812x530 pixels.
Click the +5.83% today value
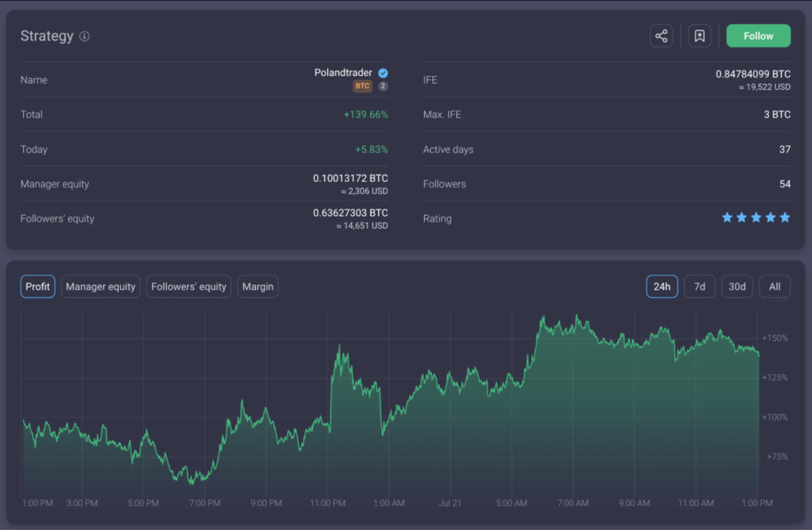[371, 150]
